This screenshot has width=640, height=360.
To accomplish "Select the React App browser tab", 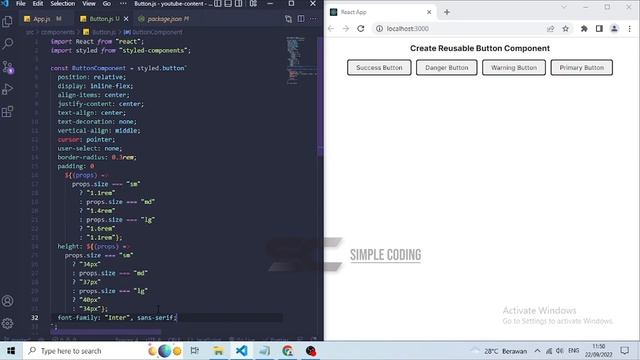I will [380, 12].
